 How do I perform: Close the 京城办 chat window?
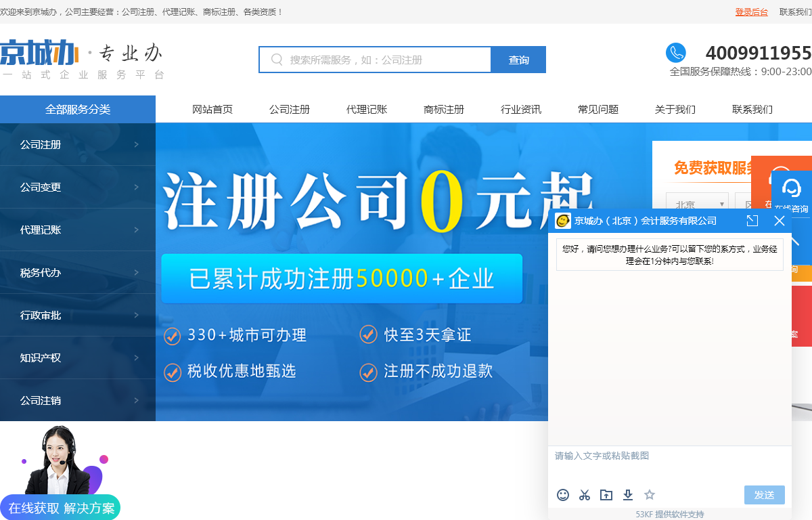(x=780, y=221)
